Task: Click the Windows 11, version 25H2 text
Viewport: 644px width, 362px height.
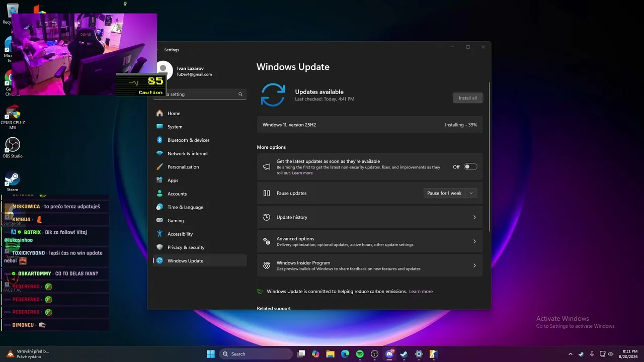Action: [289, 125]
